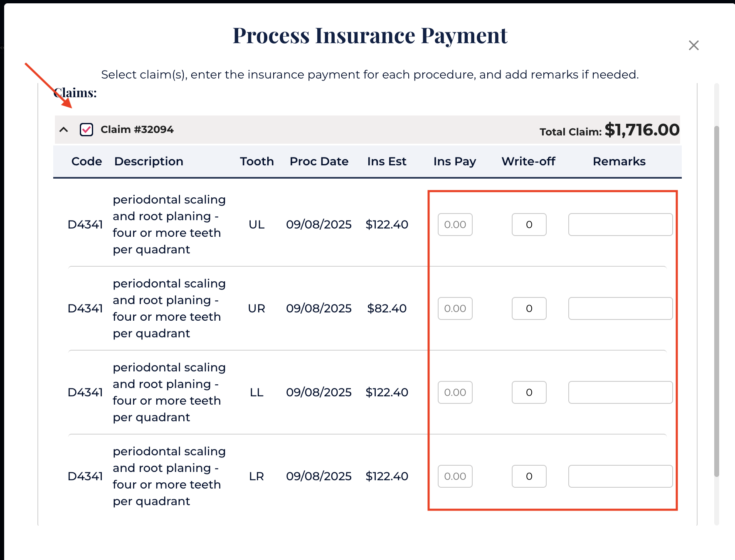
Task: Click the Ins Pay column header
Action: click(x=454, y=162)
